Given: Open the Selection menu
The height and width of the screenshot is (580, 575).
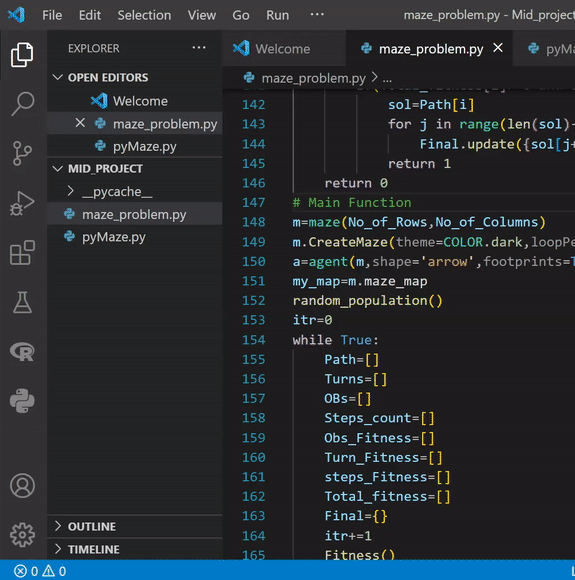Looking at the screenshot, I should click(144, 15).
